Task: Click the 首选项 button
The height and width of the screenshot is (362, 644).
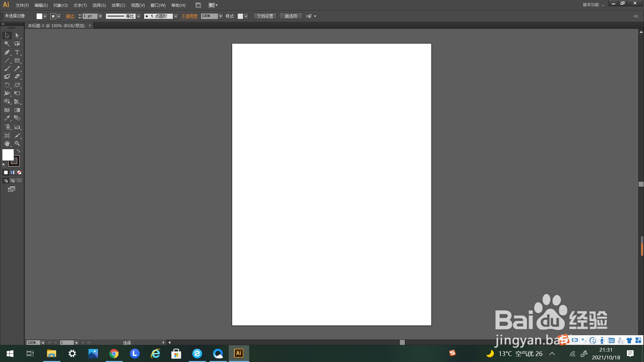Action: click(x=291, y=16)
